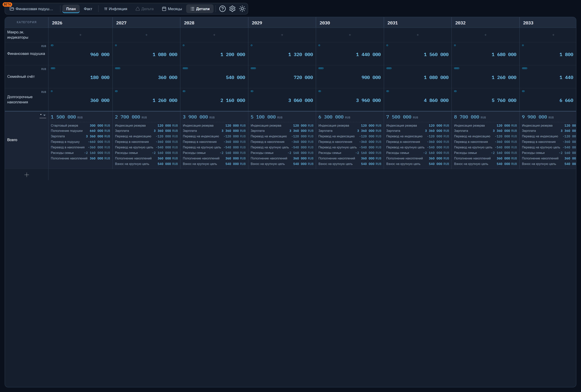Viewport: 581px width, 392px height.
Task: Add macro indicator for 2026
Action: pos(80,35)
